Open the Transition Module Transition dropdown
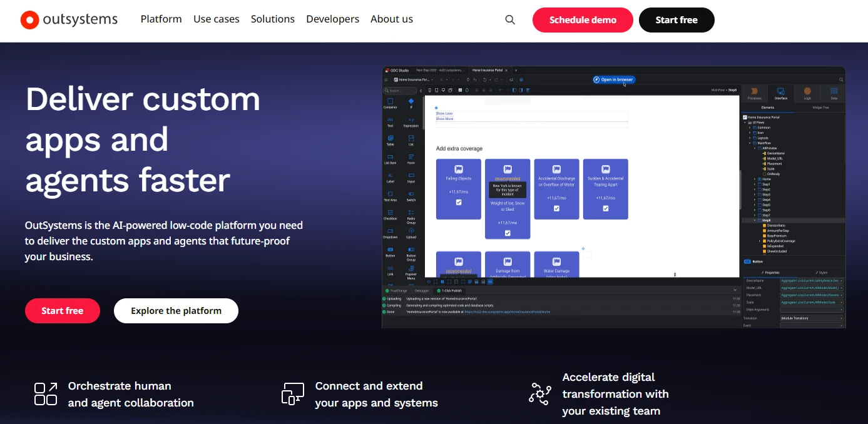 pos(812,318)
